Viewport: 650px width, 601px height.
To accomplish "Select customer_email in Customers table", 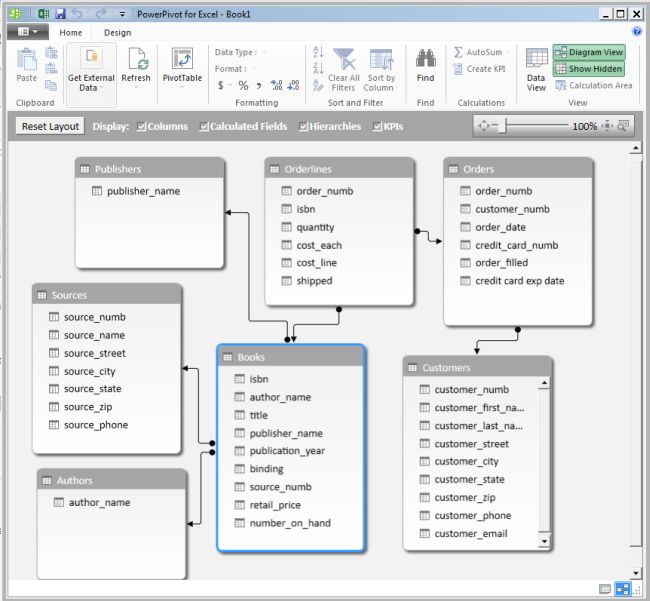I will coord(471,534).
